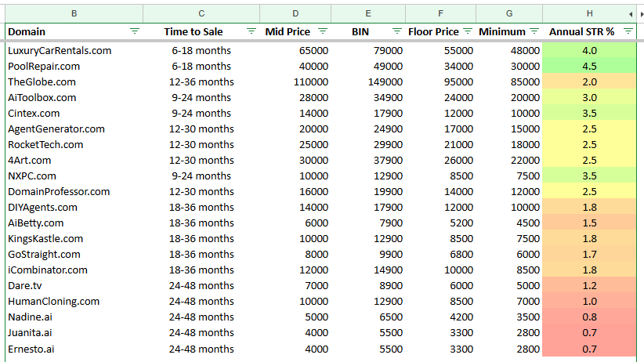Select the Domain header cell
Image resolution: width=644 pixels, height=362 pixels.
point(74,31)
